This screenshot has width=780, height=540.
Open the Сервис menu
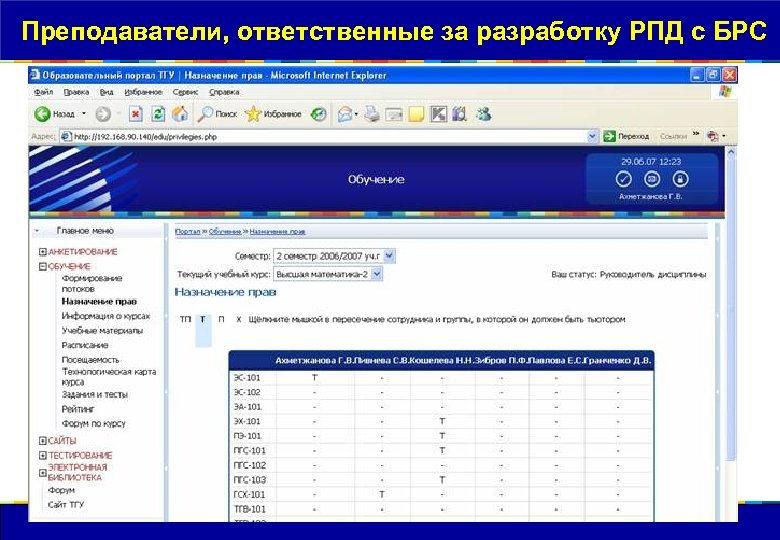[185, 92]
